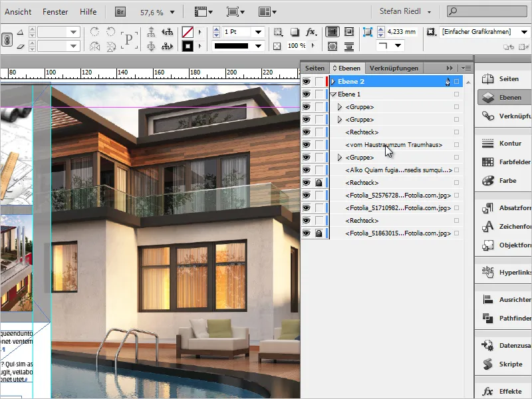The height and width of the screenshot is (399, 532).
Task: Open Hyperlinks panel from the dock
Action: (x=505, y=272)
